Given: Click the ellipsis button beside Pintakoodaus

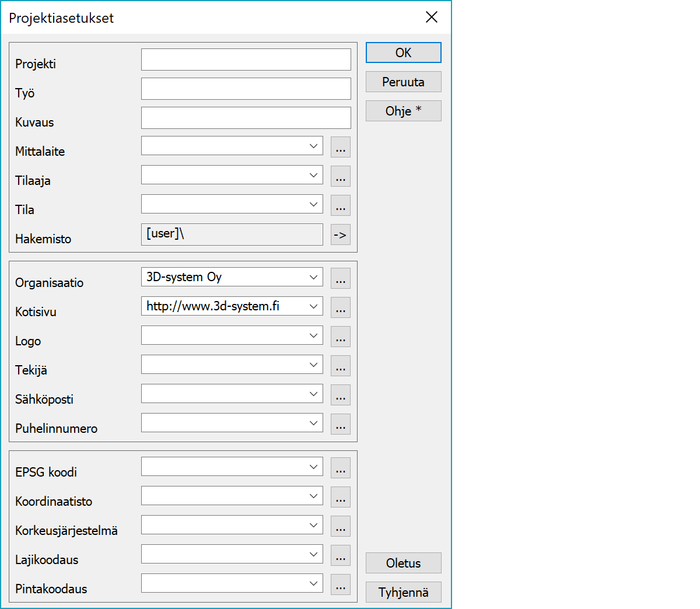Looking at the screenshot, I should 341,584.
